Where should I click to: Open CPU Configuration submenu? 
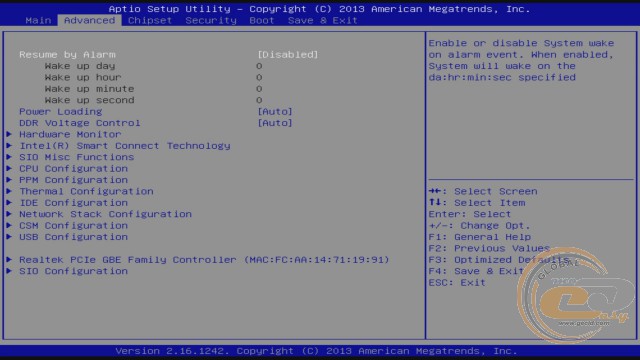pyautogui.click(x=73, y=169)
